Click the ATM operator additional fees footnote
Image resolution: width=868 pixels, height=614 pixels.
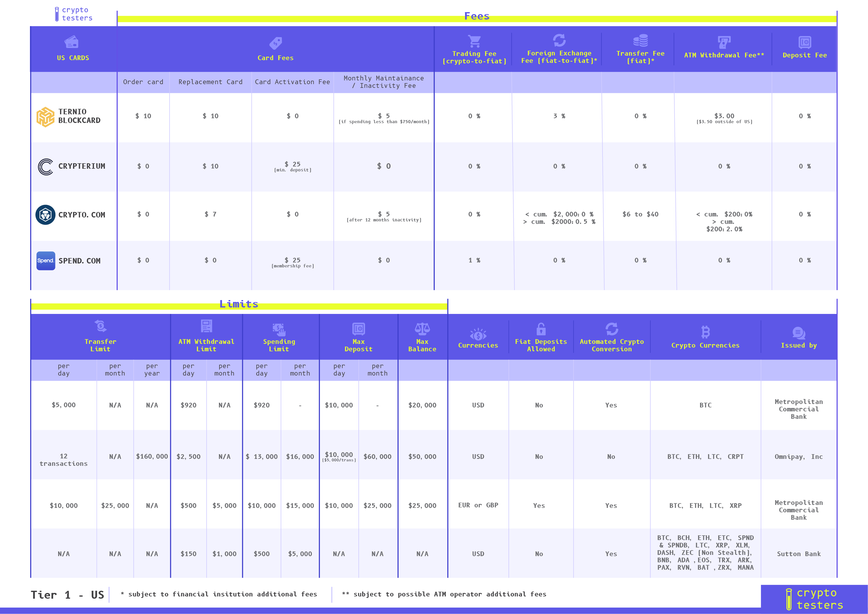pyautogui.click(x=444, y=594)
